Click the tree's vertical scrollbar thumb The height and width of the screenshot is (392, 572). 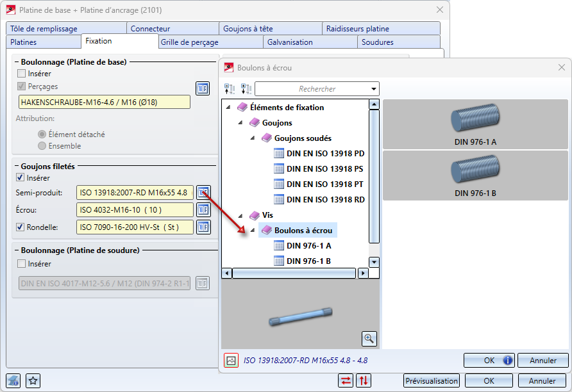374,176
